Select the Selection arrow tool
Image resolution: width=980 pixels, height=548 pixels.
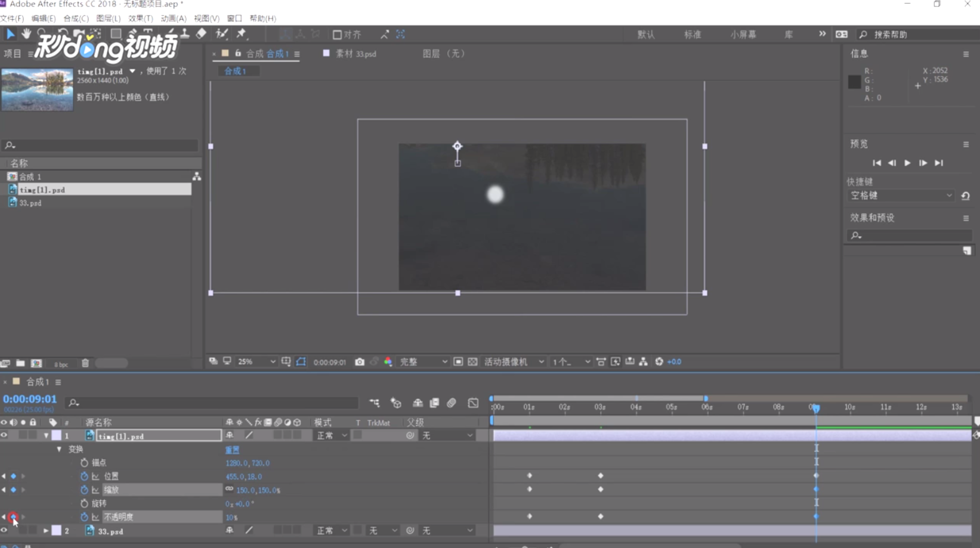(10, 34)
